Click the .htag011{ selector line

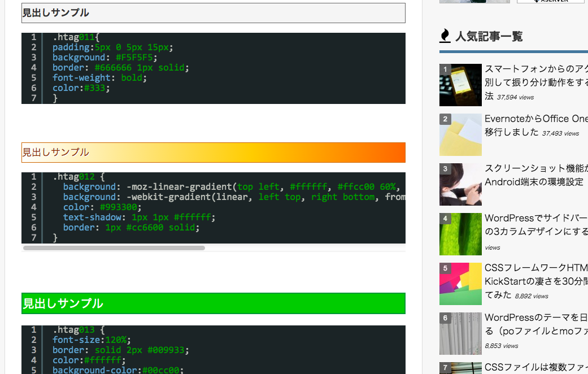pyautogui.click(x=76, y=37)
